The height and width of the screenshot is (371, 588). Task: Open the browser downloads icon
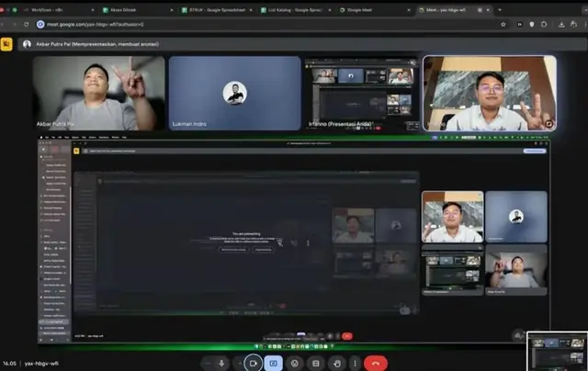[561, 25]
